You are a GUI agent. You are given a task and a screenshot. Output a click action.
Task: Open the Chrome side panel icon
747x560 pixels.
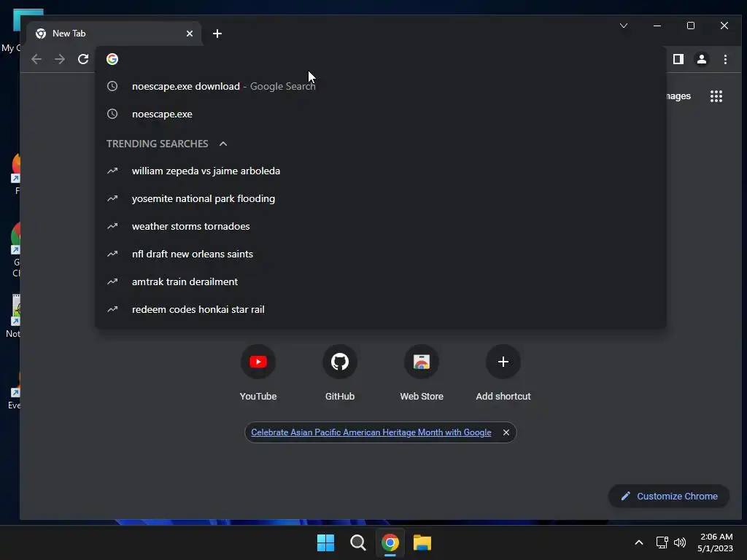(678, 59)
